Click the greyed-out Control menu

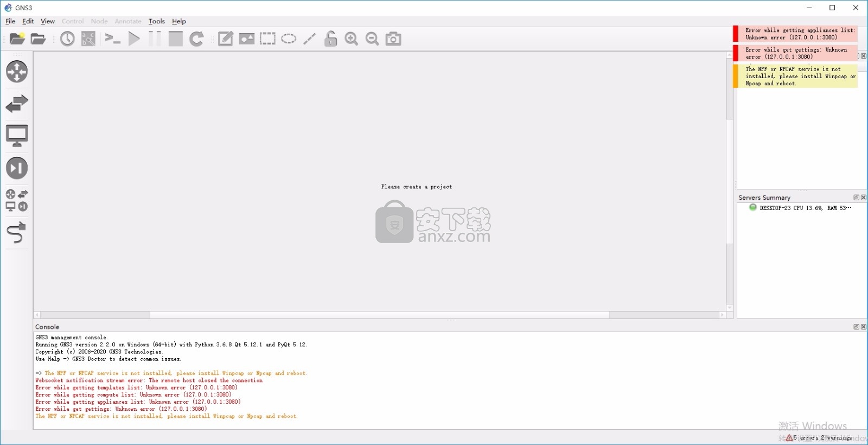(73, 21)
